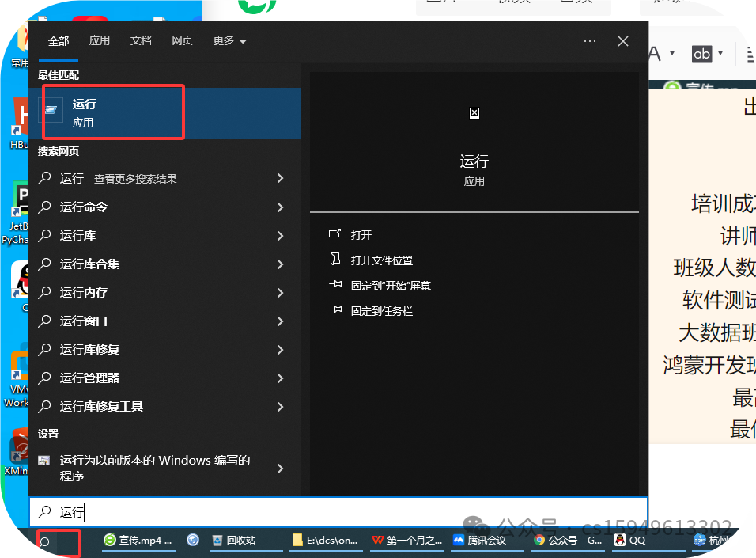Click the A font tool in background window
Image resolution: width=756 pixels, height=558 pixels.
[x=655, y=54]
